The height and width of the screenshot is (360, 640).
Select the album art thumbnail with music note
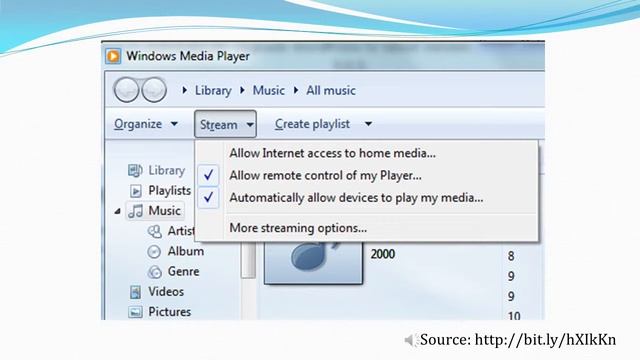pos(313,262)
